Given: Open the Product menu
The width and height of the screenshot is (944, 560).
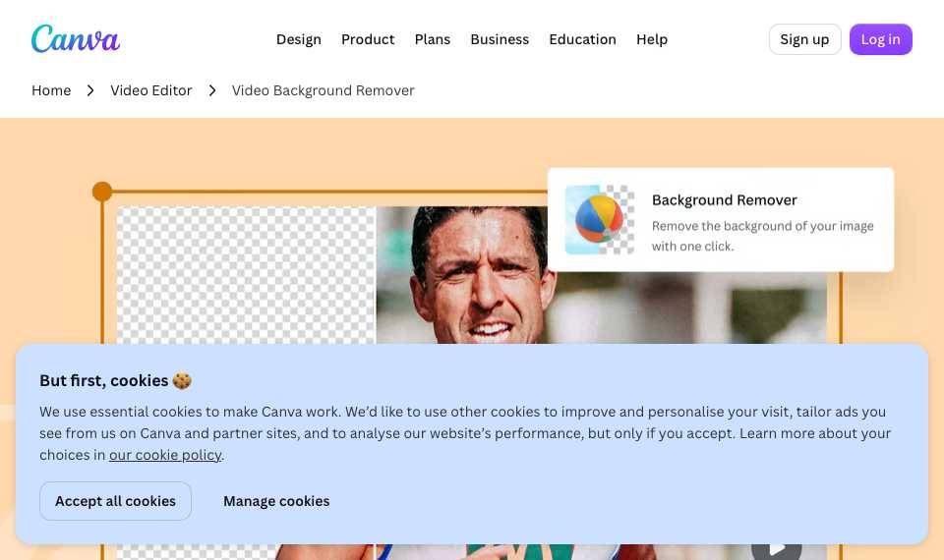Looking at the screenshot, I should [x=368, y=39].
